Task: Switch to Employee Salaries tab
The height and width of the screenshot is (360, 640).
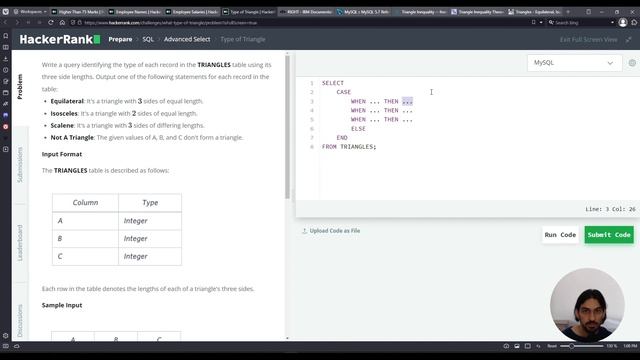Action: click(192, 12)
